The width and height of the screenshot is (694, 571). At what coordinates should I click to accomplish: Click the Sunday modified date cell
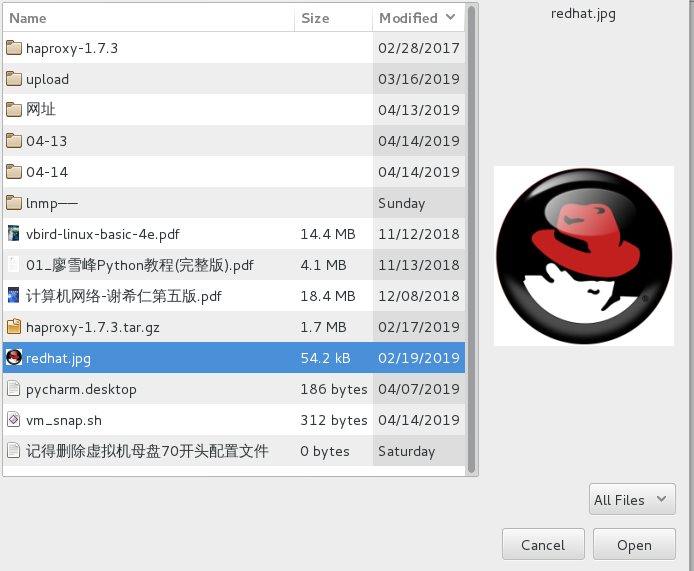(401, 203)
